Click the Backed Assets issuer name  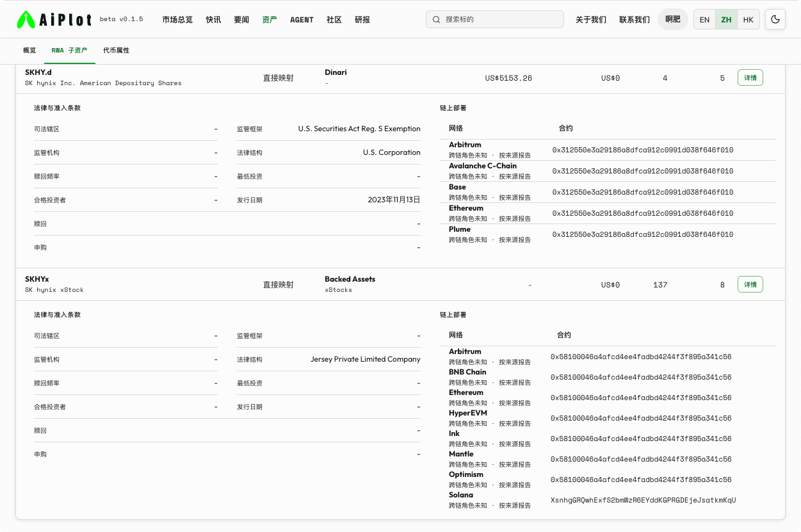point(350,279)
